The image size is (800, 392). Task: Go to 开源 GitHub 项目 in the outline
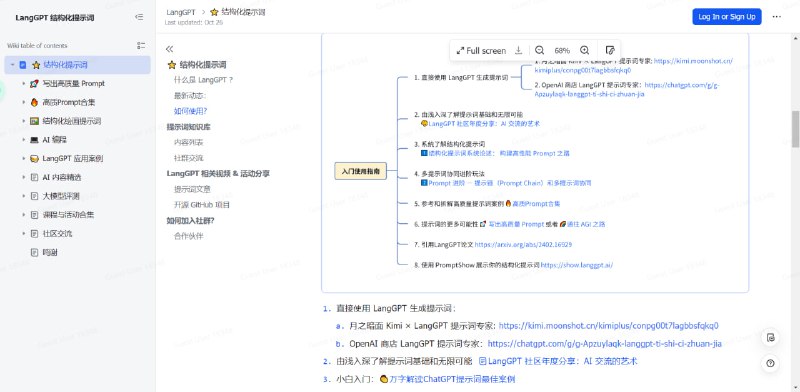point(202,205)
